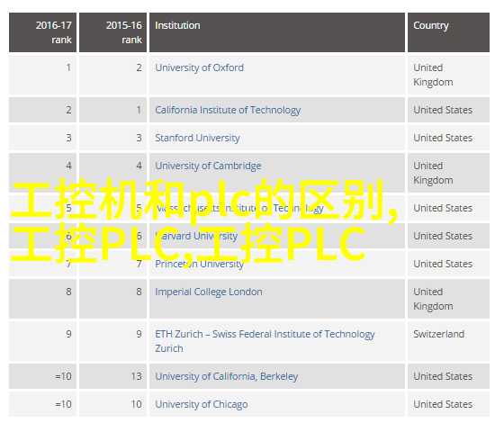
Task: Select the Switzerland country cell
Action: click(x=449, y=341)
